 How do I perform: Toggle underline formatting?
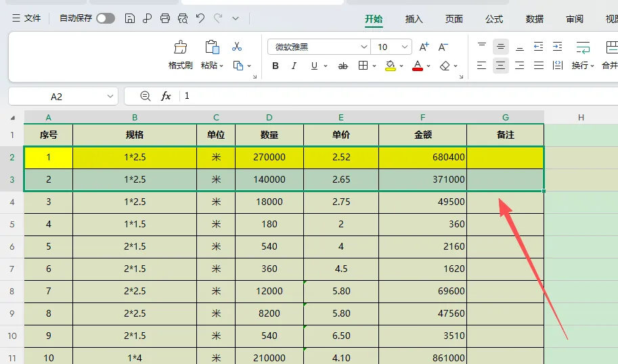point(314,66)
